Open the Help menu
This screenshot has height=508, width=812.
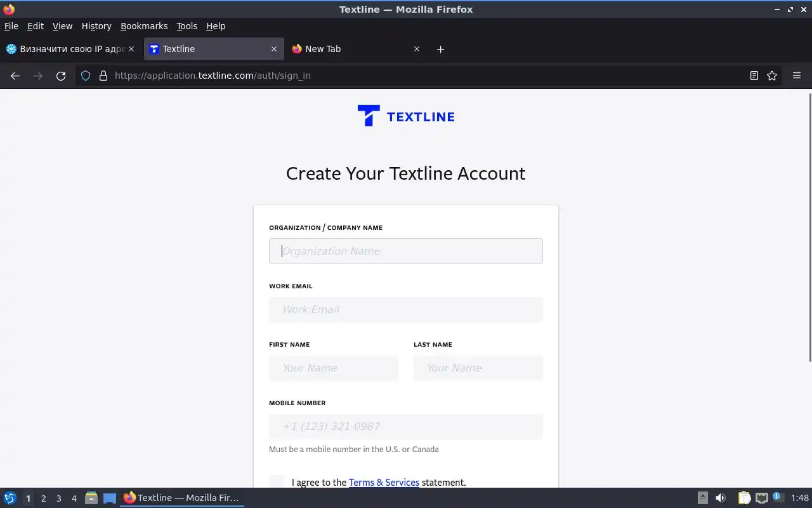tap(216, 26)
